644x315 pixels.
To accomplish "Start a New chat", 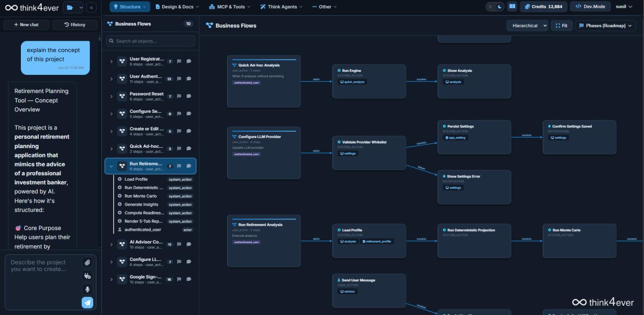I will [26, 25].
